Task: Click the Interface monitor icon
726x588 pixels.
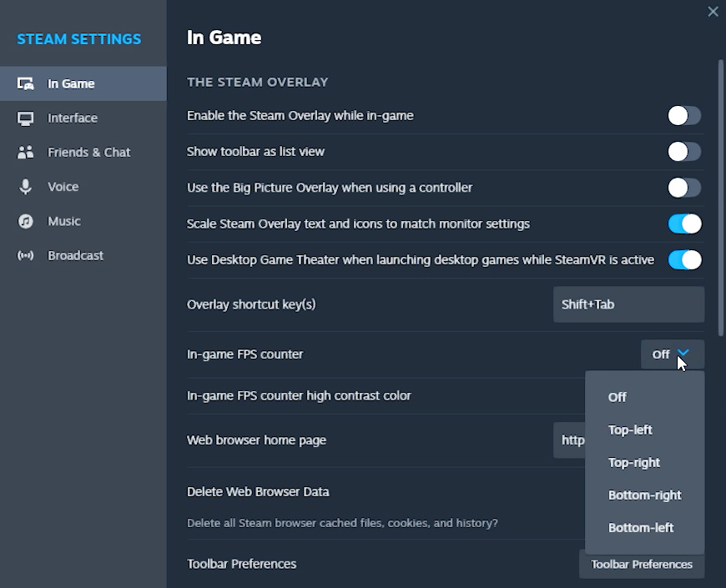Action: [26, 118]
